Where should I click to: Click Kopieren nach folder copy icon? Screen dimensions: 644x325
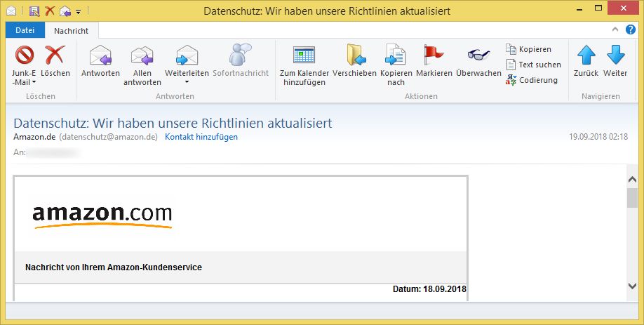tap(396, 55)
